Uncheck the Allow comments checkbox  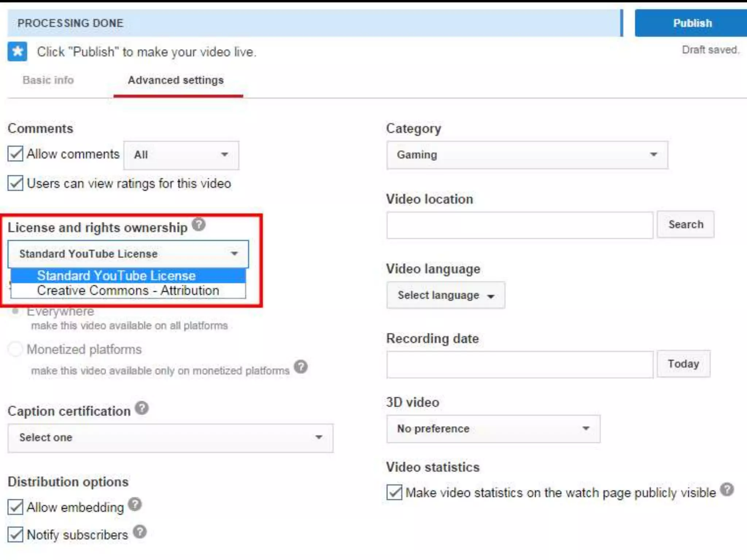[x=15, y=154]
